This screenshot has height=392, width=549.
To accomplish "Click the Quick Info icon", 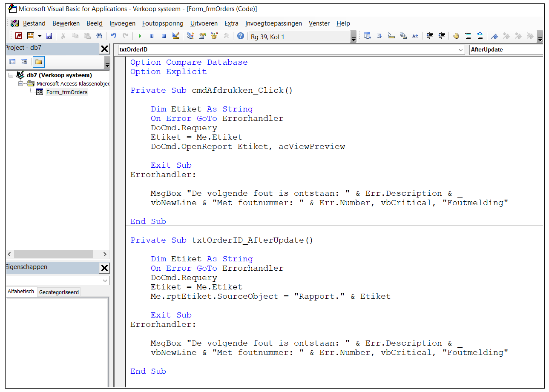I will (391, 36).
